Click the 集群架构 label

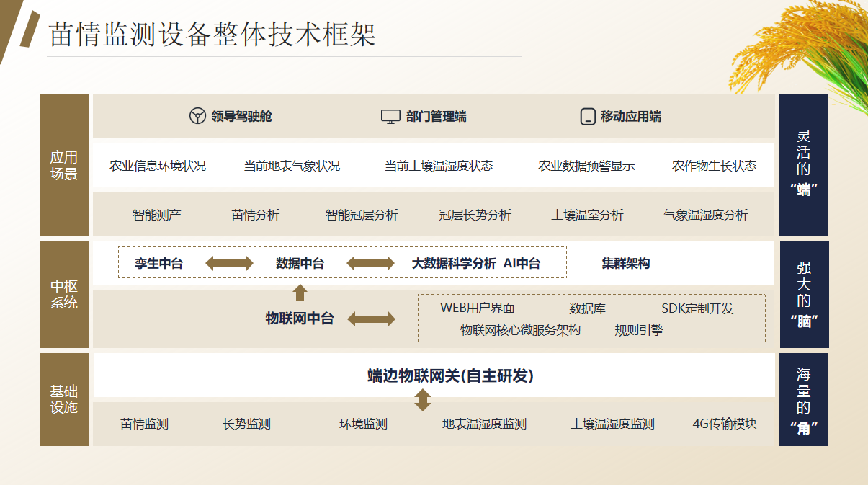[626, 264]
